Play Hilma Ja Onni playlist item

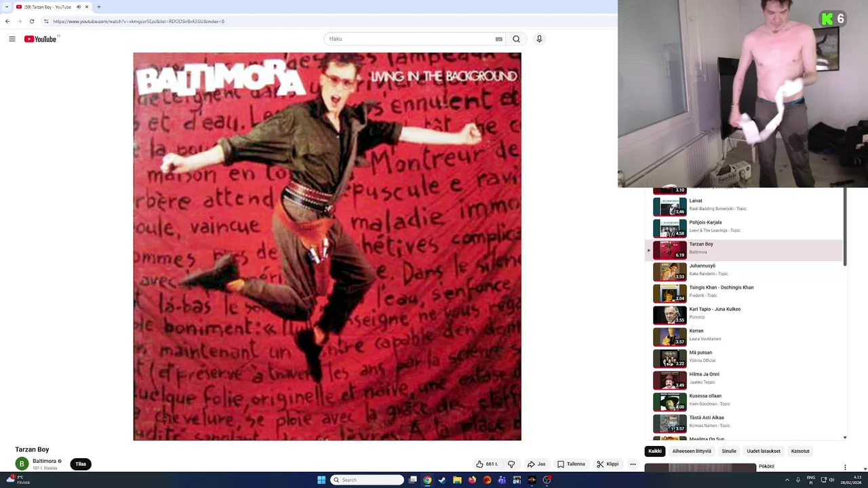point(743,380)
